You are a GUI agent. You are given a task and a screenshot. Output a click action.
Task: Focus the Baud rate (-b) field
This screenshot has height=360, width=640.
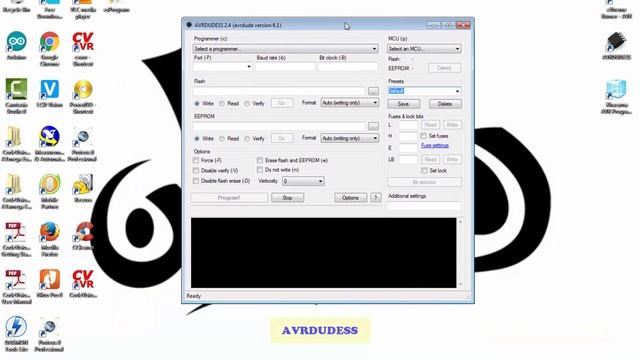pyautogui.click(x=285, y=67)
